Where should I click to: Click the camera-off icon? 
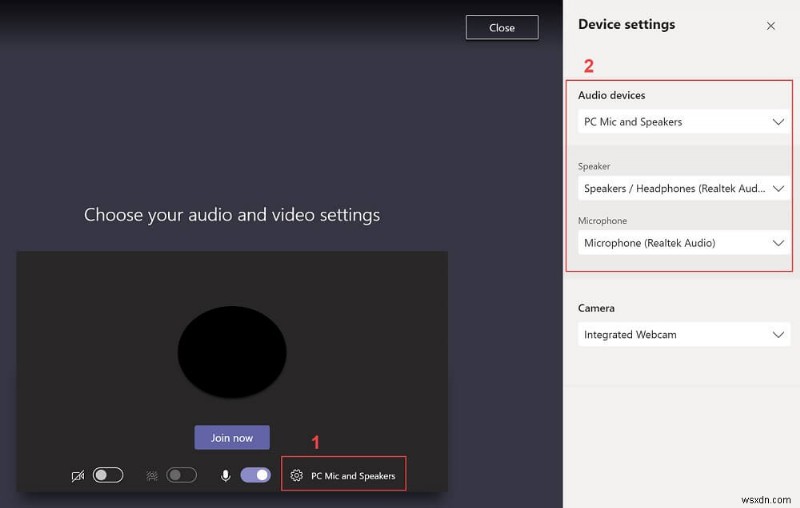click(78, 476)
